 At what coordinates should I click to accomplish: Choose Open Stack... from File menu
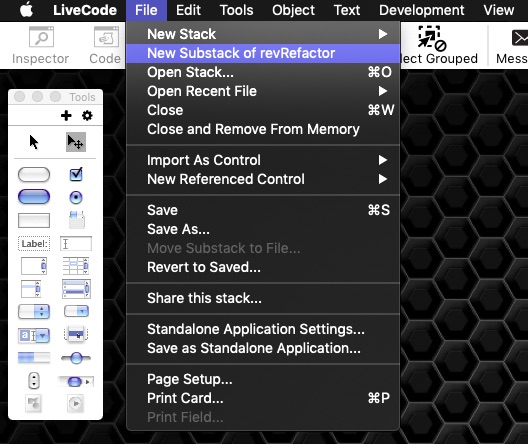(263, 72)
